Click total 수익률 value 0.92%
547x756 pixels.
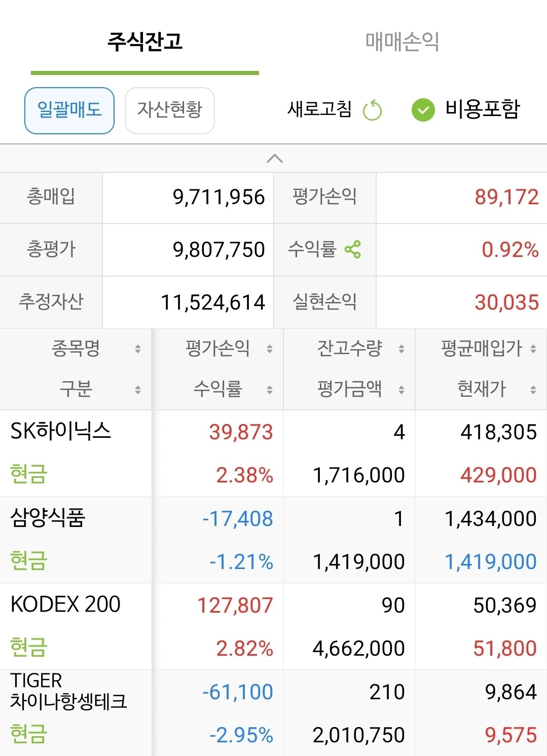(510, 250)
